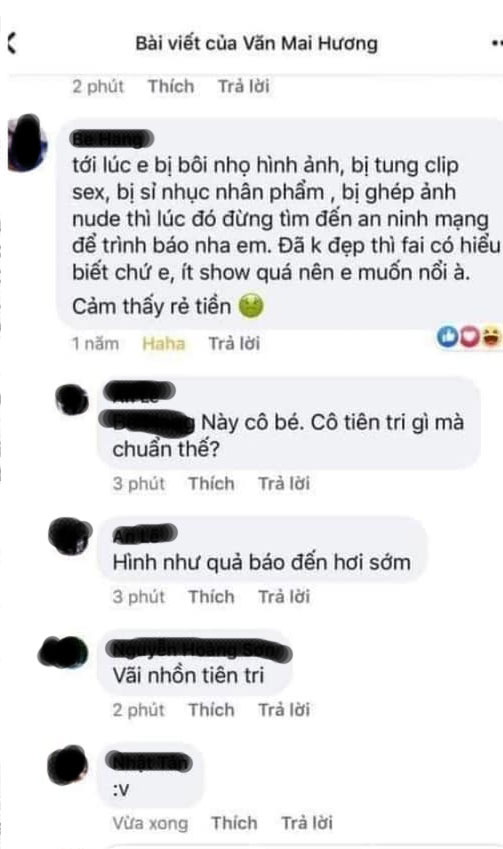
Task: View the like reaction on the main comment
Action: (x=447, y=337)
